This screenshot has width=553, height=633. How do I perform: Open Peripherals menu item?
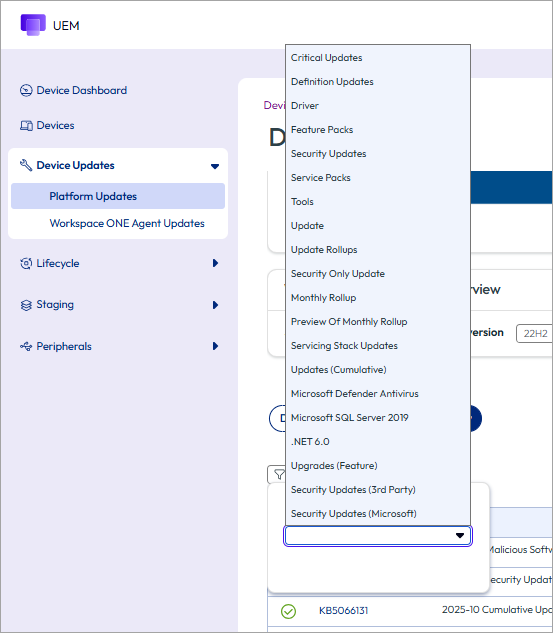coord(64,346)
